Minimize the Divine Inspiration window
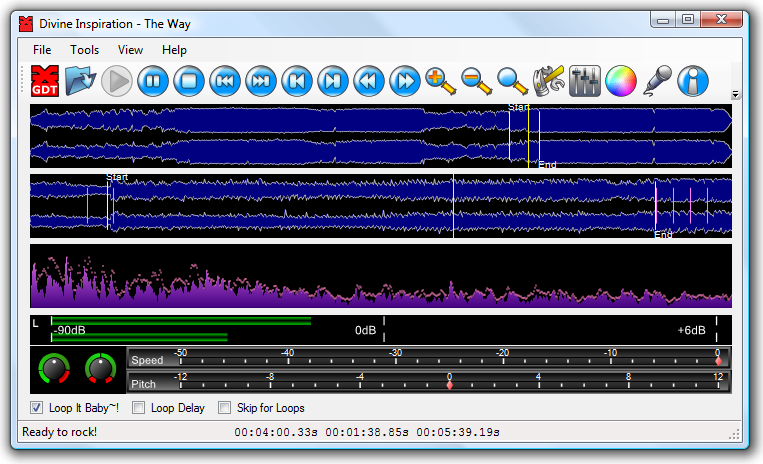 point(663,20)
